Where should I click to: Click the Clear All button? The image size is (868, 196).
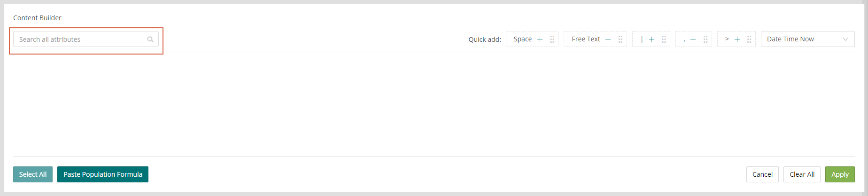click(802, 174)
